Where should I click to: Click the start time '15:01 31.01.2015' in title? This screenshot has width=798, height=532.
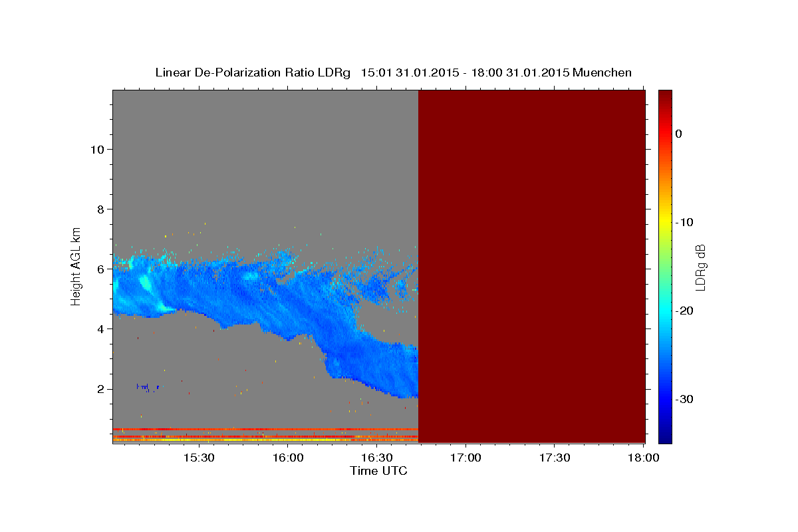tap(409, 72)
